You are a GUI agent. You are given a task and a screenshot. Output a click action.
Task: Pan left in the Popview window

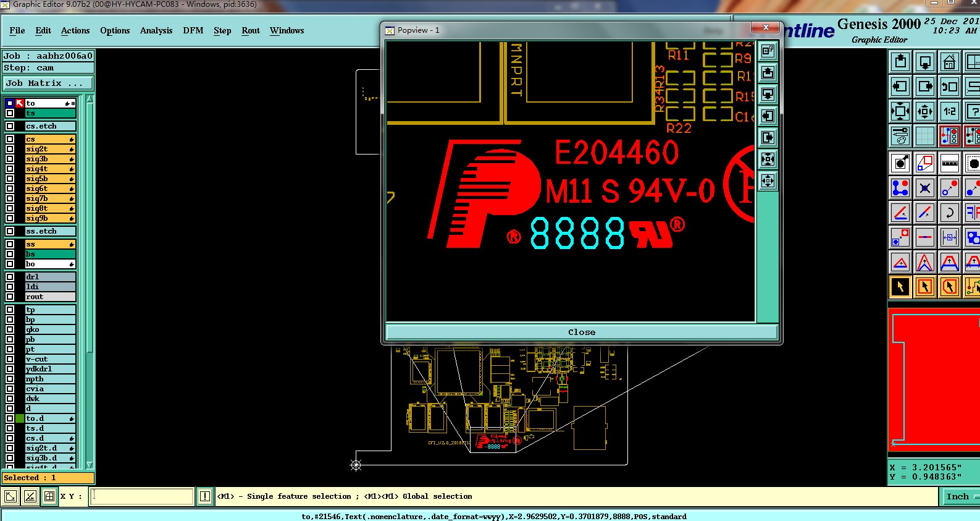pos(768,116)
